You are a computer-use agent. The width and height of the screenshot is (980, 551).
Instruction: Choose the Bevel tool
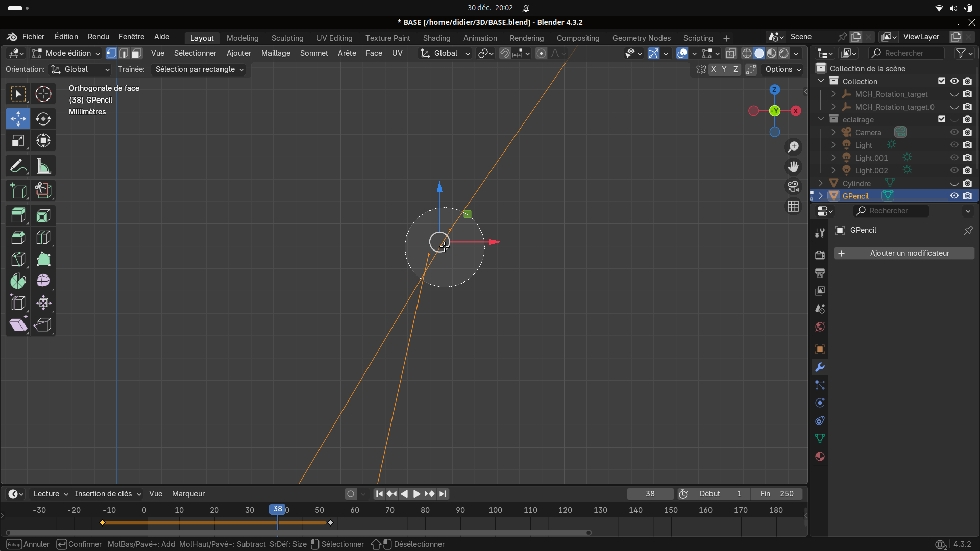point(18,237)
